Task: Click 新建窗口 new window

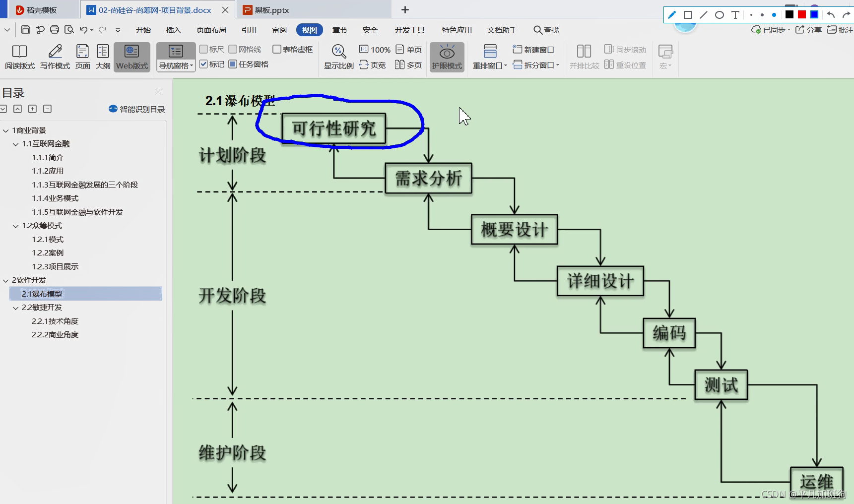Action: coord(533,50)
